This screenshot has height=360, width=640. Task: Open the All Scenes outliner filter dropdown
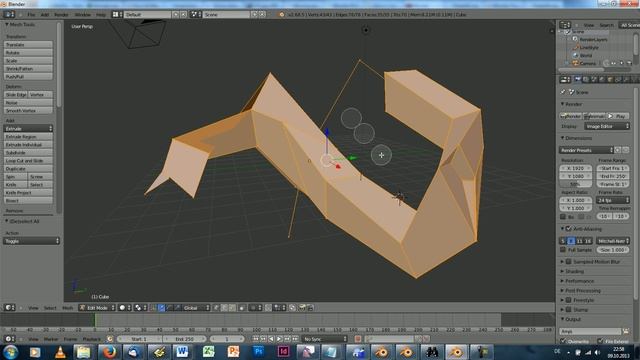point(629,25)
